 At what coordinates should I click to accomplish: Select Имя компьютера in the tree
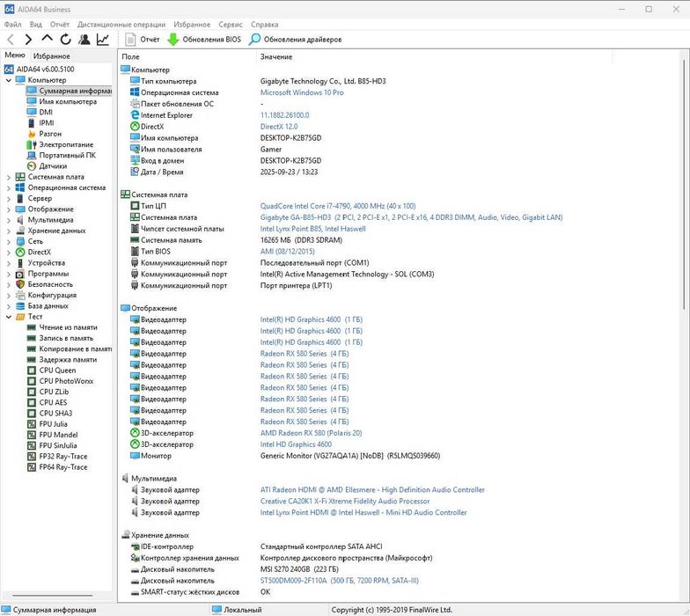69,102
